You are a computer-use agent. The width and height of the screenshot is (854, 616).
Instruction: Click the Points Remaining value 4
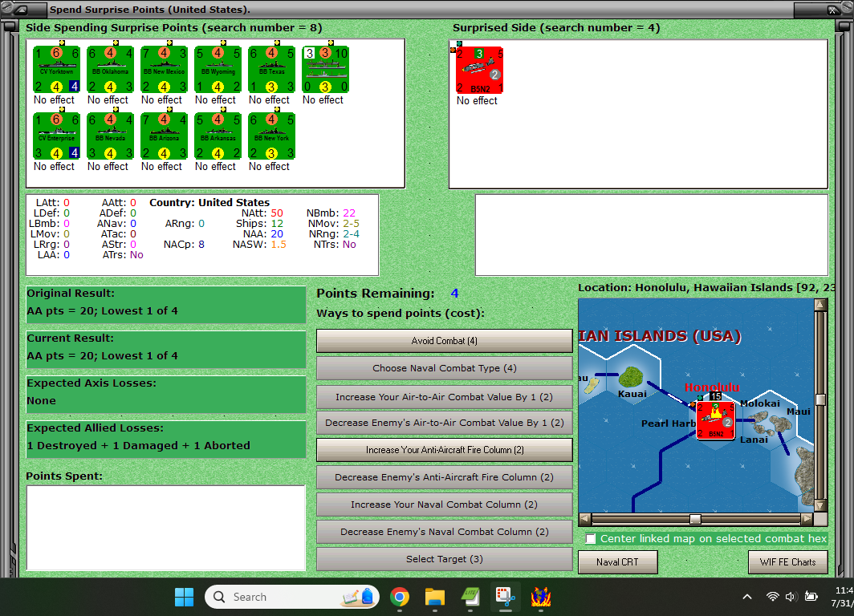point(455,294)
